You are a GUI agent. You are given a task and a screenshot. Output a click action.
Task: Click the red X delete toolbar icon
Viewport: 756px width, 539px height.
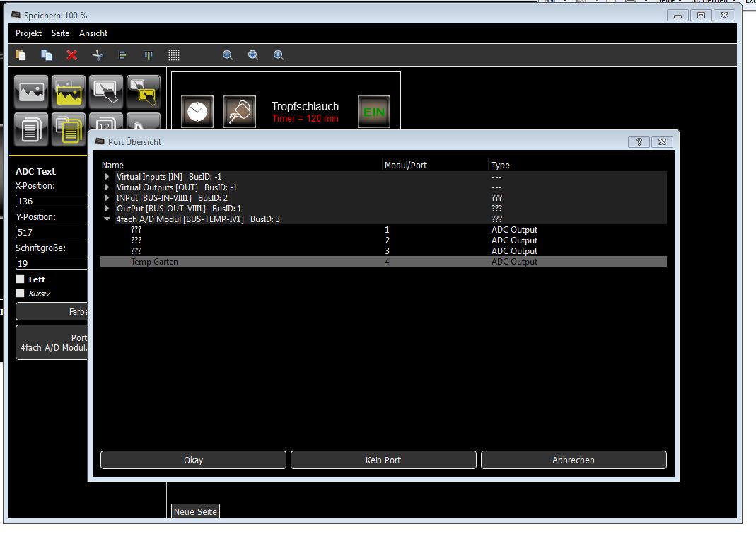coord(71,55)
